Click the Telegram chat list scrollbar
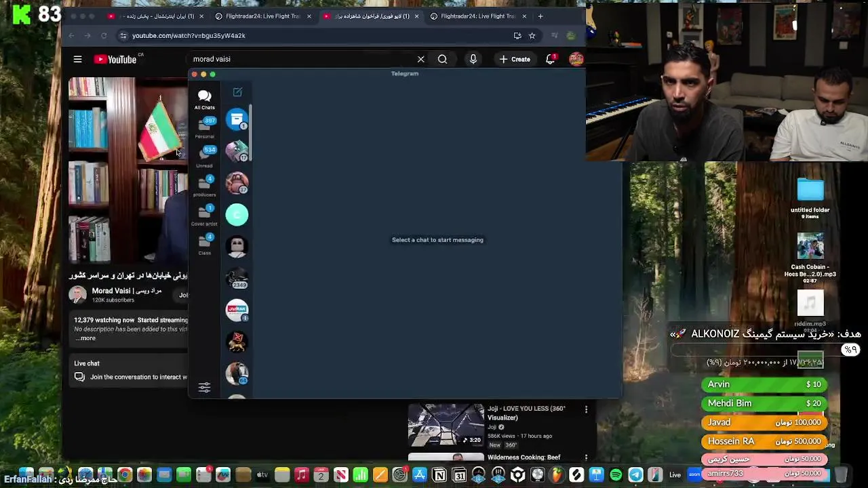This screenshot has height=488, width=868. click(x=251, y=133)
